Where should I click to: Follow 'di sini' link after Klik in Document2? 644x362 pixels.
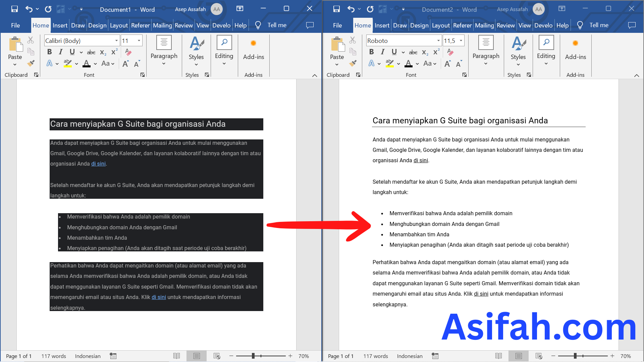(x=481, y=294)
